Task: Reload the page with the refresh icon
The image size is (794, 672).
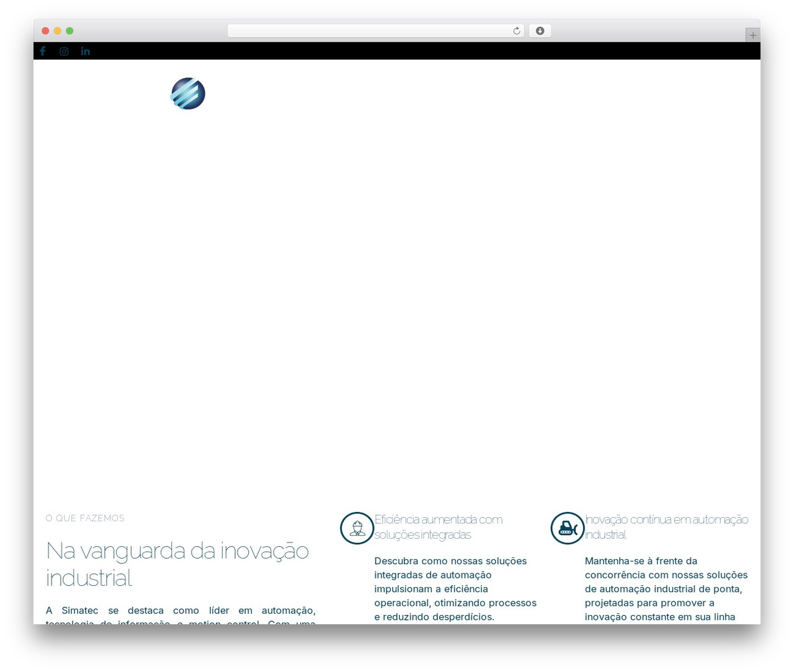Action: pos(517,31)
